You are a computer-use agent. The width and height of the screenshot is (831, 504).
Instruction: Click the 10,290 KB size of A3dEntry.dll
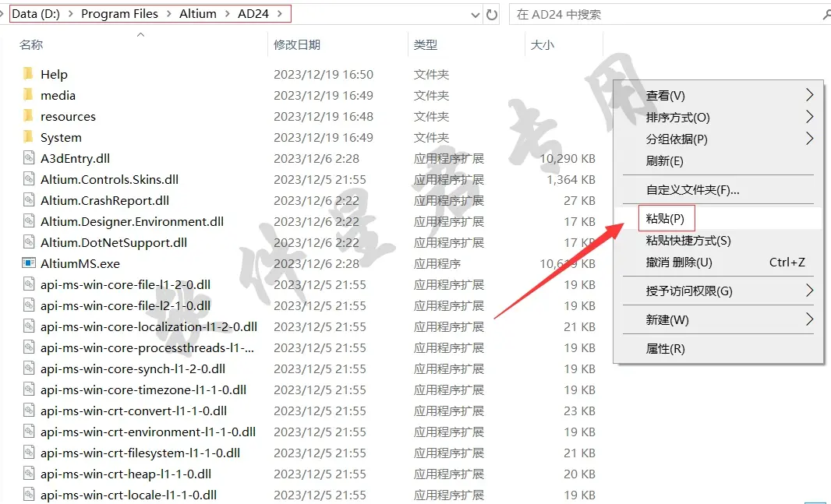point(567,158)
